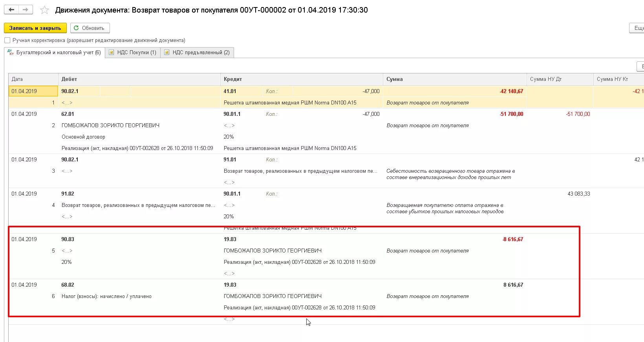The image size is (644, 342).
Task: Select the sum -51 700,00 in Сумма column
Action: pos(511,114)
